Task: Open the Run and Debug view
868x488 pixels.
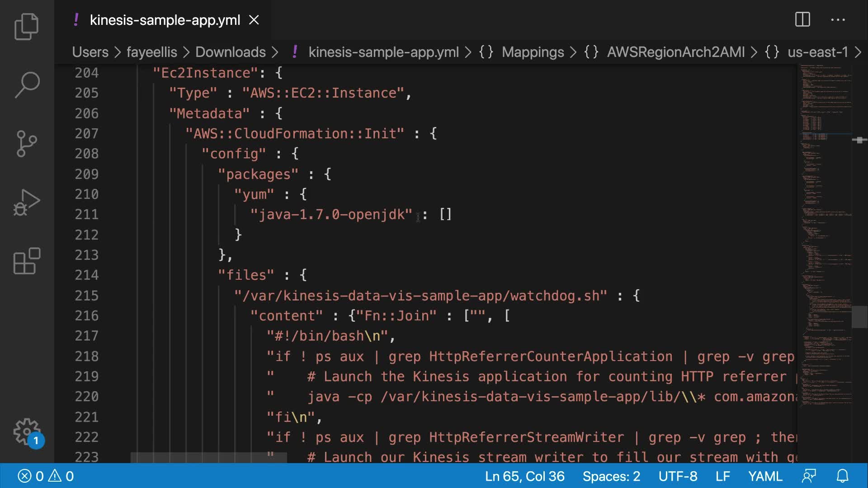Action: 27,202
